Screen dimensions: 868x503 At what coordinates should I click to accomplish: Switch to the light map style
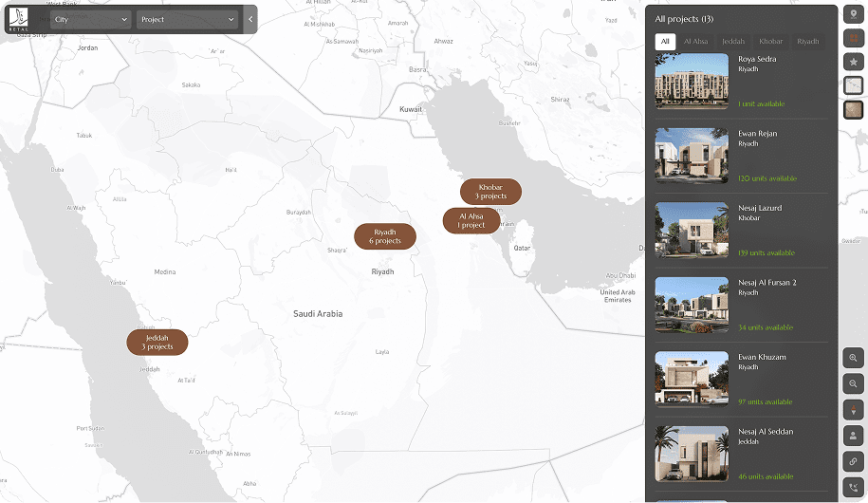854,85
